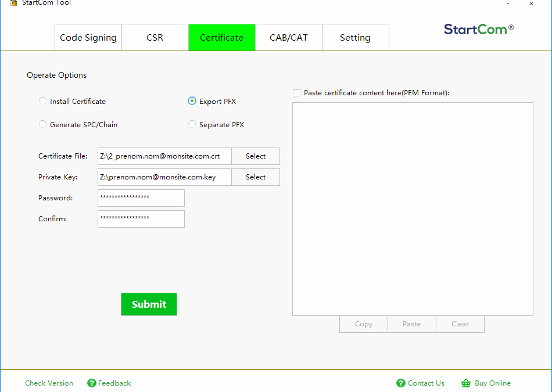Click the Buy Online basket icon

click(x=466, y=383)
